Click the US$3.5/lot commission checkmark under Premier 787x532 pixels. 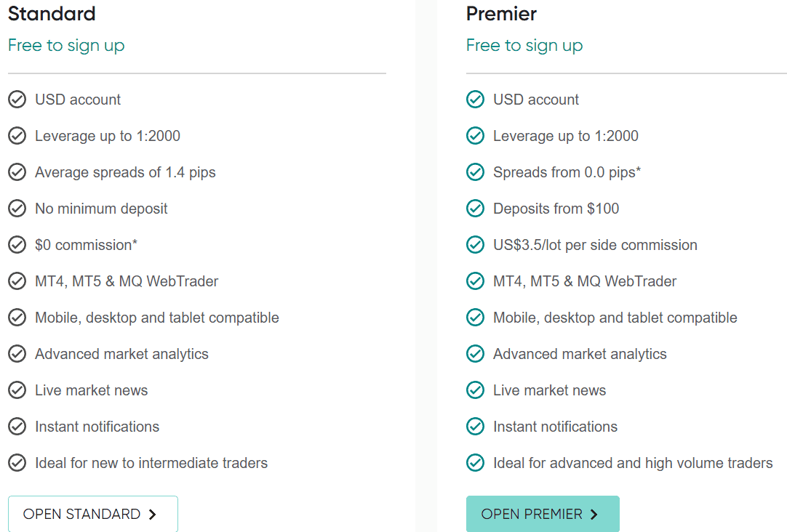pyautogui.click(x=475, y=244)
